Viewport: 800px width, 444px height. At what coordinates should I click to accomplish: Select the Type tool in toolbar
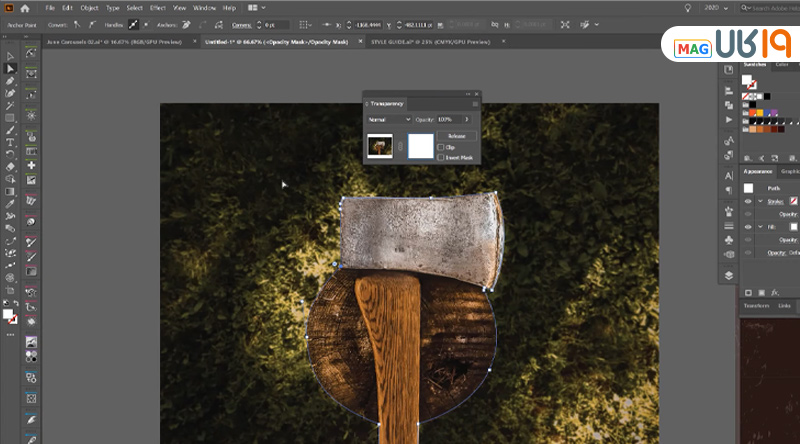pyautogui.click(x=10, y=142)
